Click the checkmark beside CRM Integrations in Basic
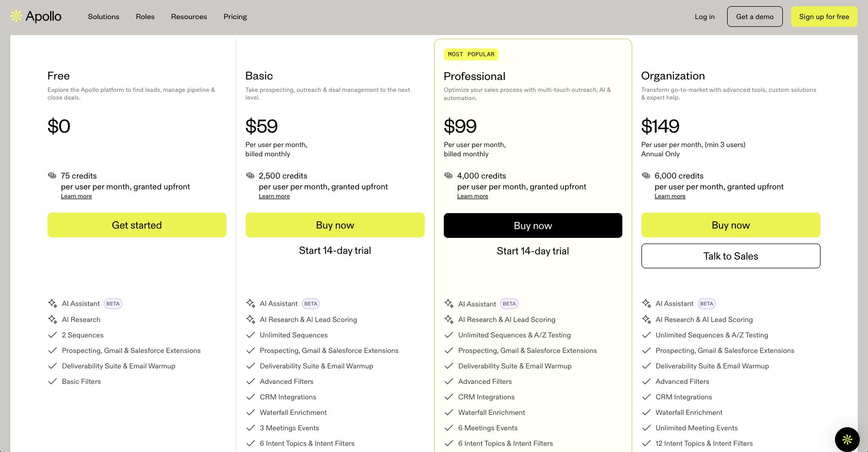Image resolution: width=868 pixels, height=452 pixels. click(251, 397)
